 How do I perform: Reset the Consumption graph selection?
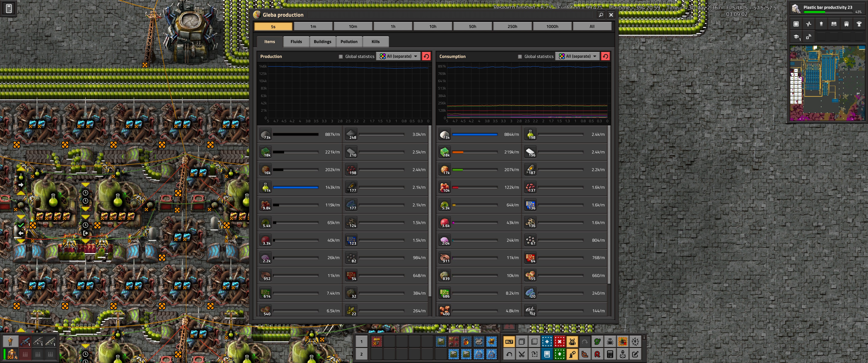(605, 56)
